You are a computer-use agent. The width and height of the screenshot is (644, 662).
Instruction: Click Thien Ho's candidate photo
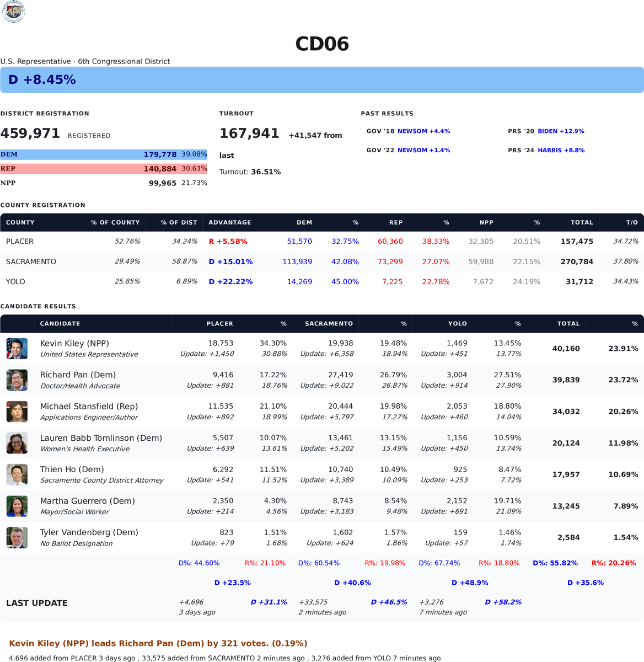click(17, 474)
